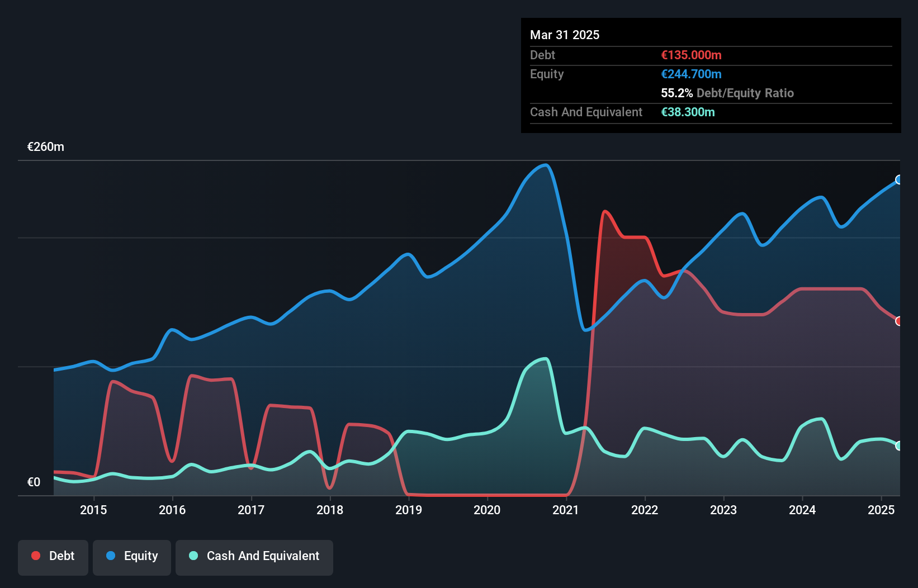Screen dimensions: 918x588
Task: Select the 2025 axis label
Action: (882, 510)
